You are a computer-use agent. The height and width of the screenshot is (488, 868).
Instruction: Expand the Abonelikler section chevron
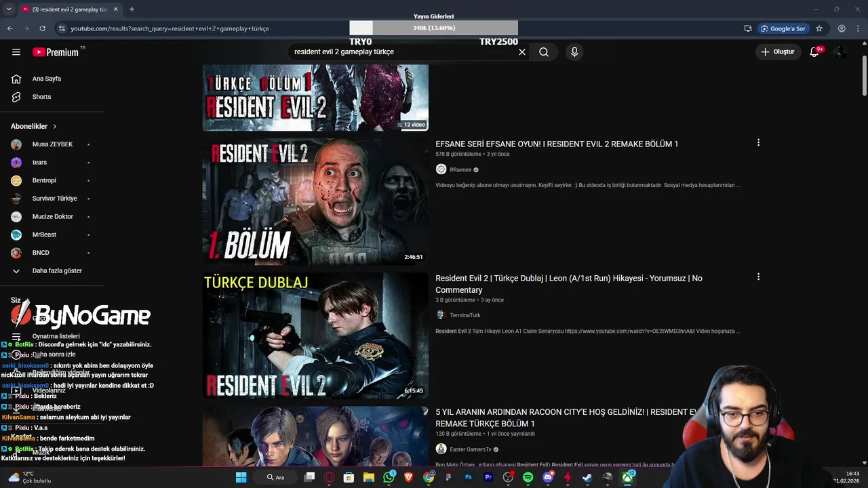pos(55,127)
